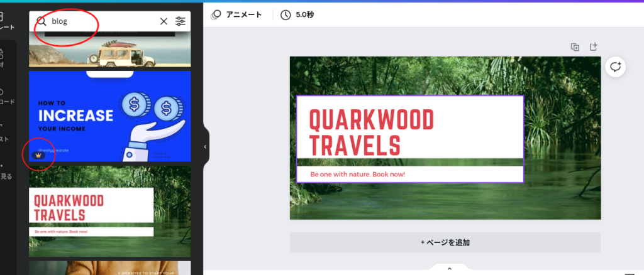Clear the blog search text
The image size is (644, 275).
[x=164, y=21]
